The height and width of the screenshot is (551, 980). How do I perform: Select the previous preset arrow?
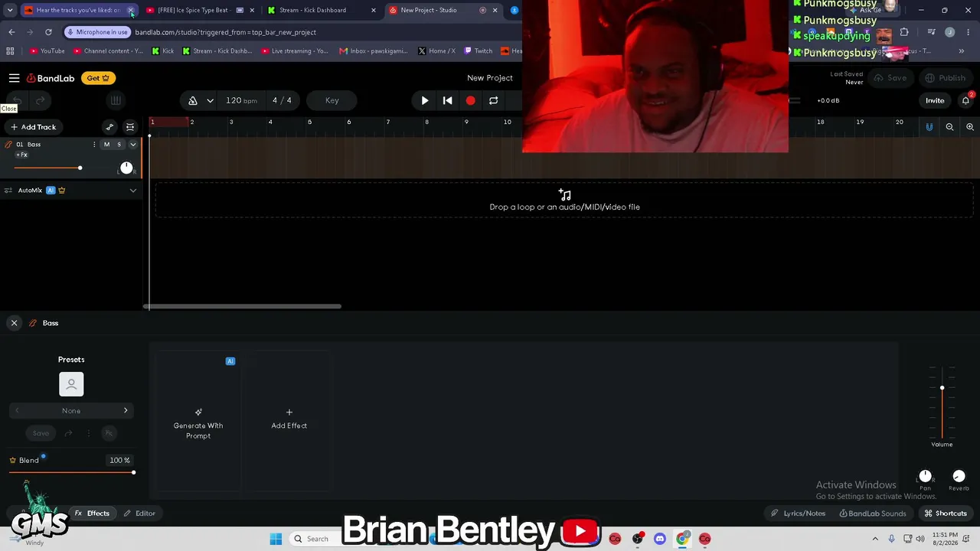[17, 411]
